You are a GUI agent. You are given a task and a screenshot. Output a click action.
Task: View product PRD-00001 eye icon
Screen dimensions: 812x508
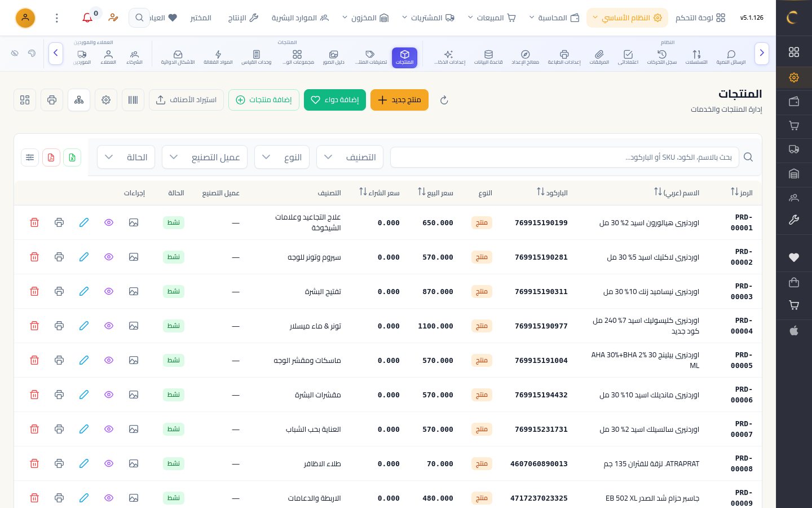pos(109,222)
